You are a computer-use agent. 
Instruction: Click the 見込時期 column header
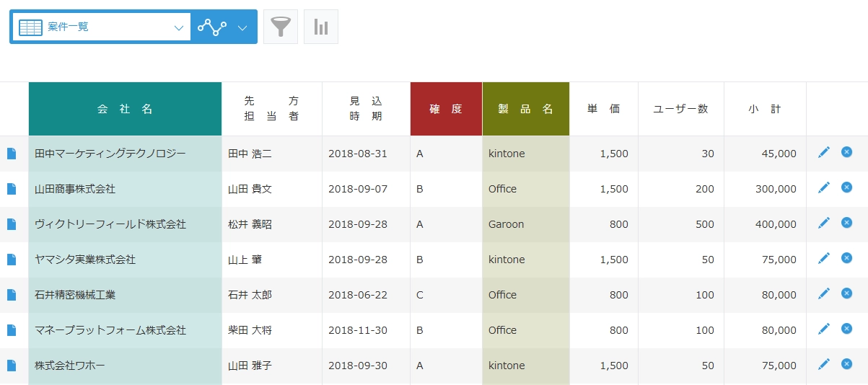tap(366, 109)
